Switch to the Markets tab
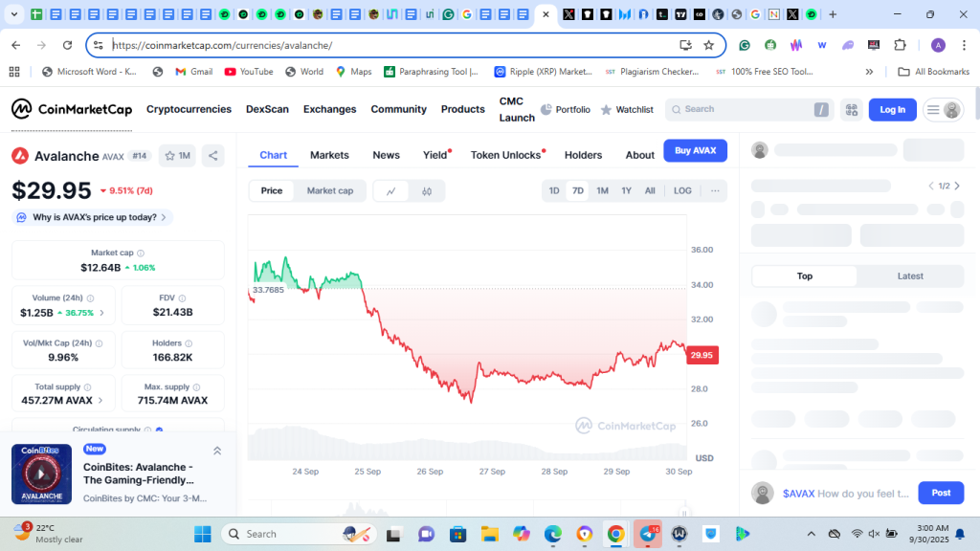980x551 pixels. pyautogui.click(x=329, y=155)
